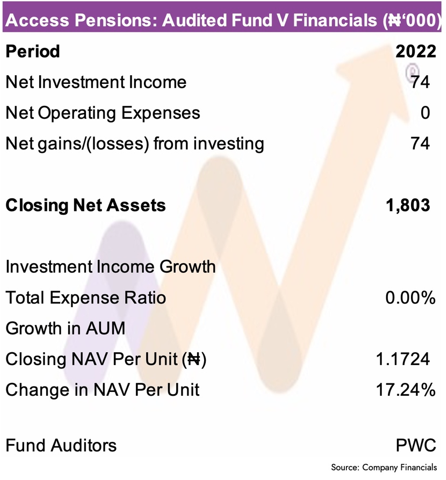Click the Net gains value 74
Screen dimensions: 446x480
[x=420, y=144]
